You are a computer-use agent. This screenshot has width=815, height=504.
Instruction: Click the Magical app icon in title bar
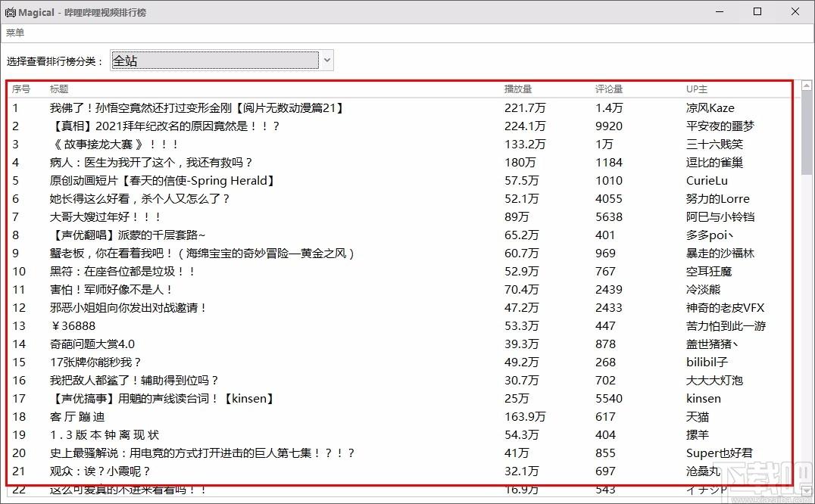(11, 12)
